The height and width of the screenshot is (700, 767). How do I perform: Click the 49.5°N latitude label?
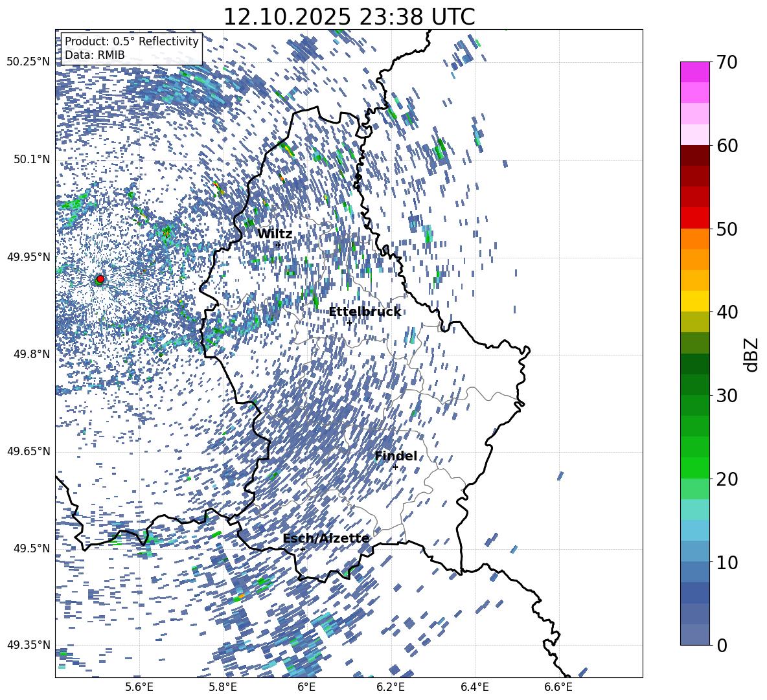pos(32,548)
